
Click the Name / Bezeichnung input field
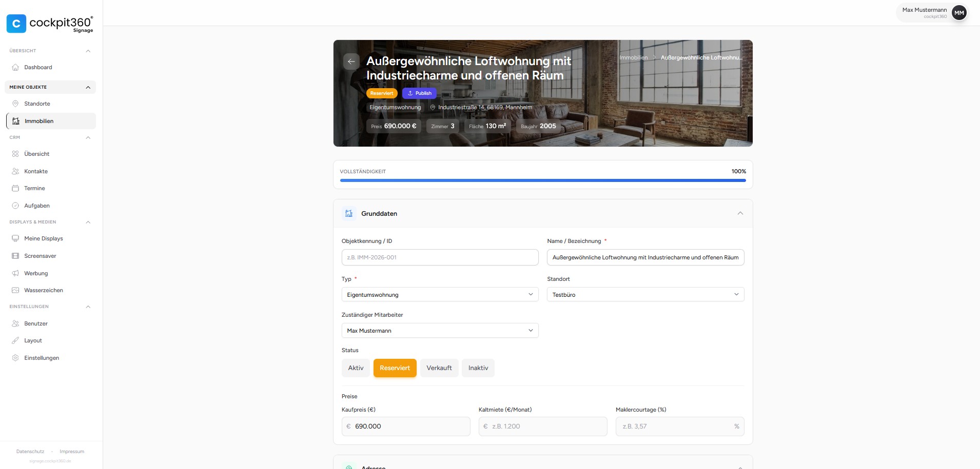pos(645,257)
